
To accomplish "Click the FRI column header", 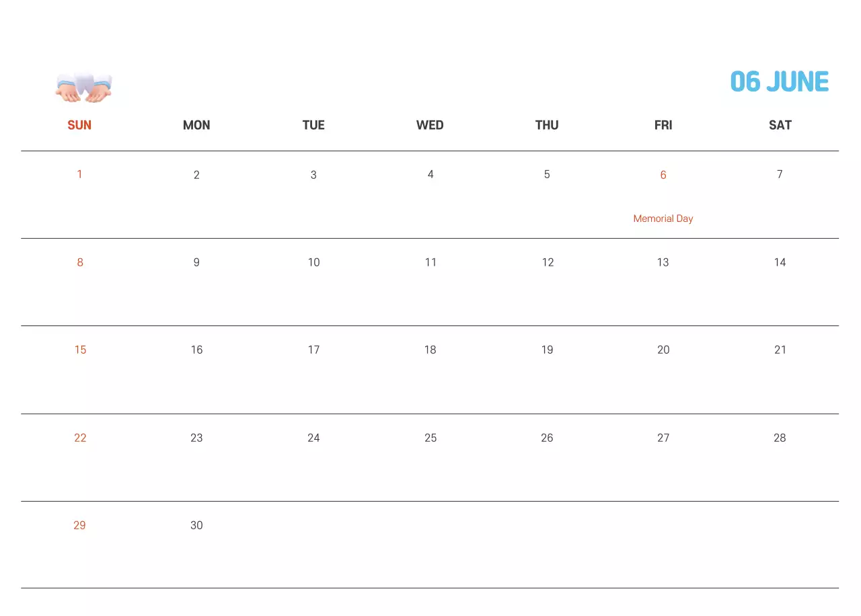I will (x=663, y=125).
